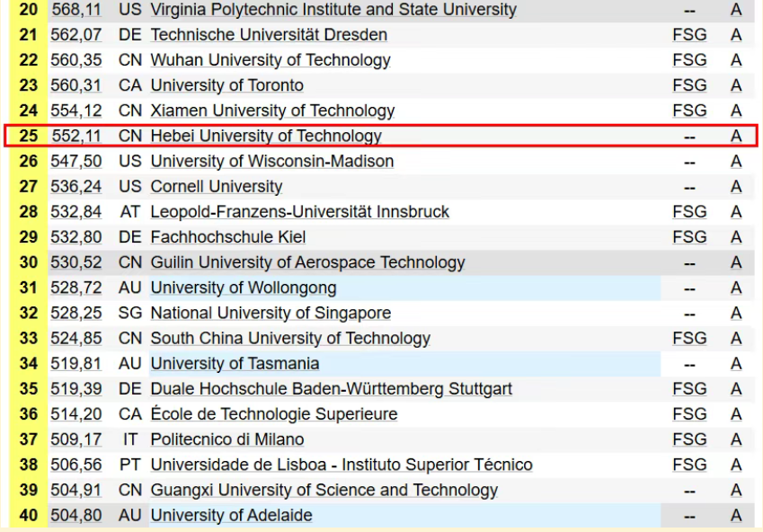
Task: Open the score 562,07 link
Action: coord(76,35)
